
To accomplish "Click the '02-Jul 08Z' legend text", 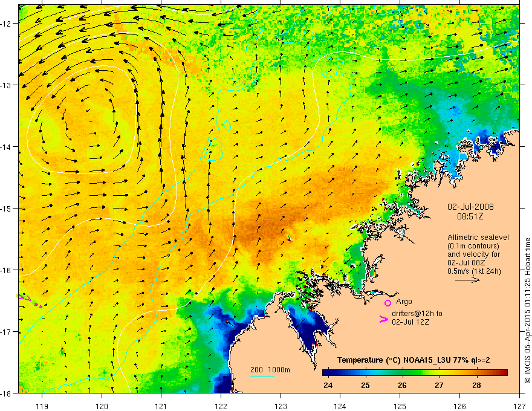I will (x=466, y=263).
